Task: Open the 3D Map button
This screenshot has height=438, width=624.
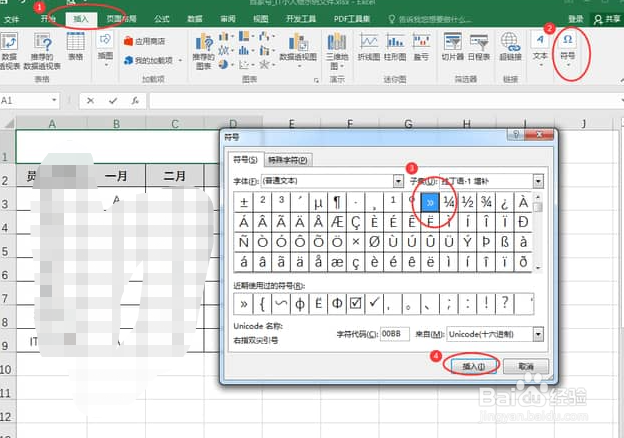Action: pos(337,51)
